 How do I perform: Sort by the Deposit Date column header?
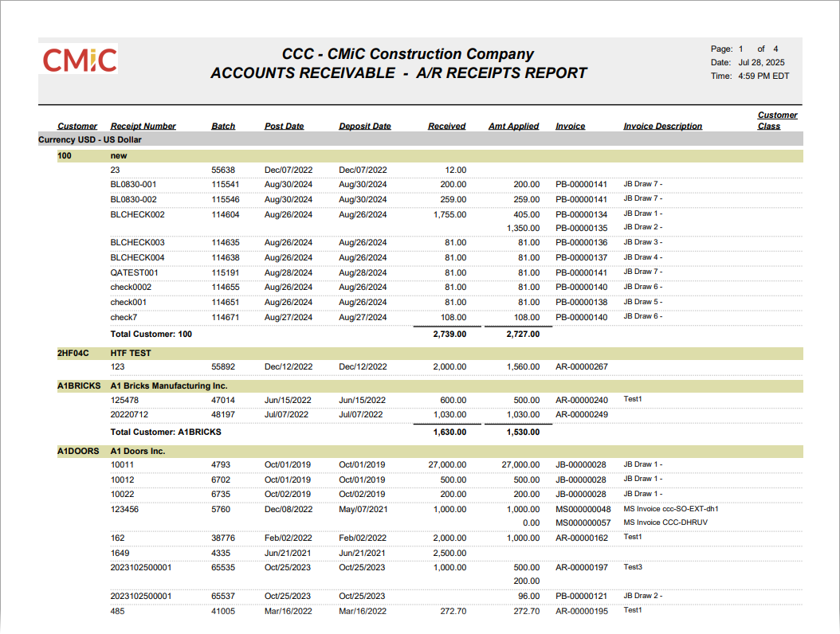[x=364, y=126]
